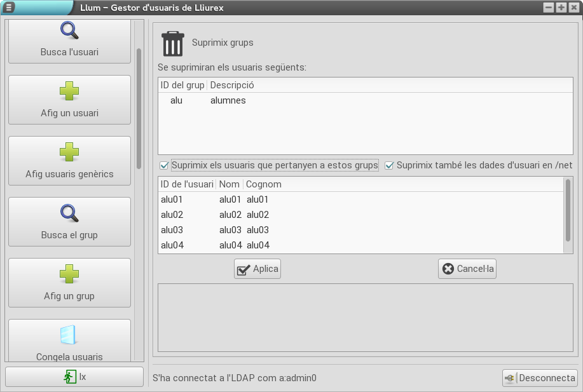Click the magnifier icon for Busca l'usuari
Screen dimensions: 583x392
[x=69, y=30]
